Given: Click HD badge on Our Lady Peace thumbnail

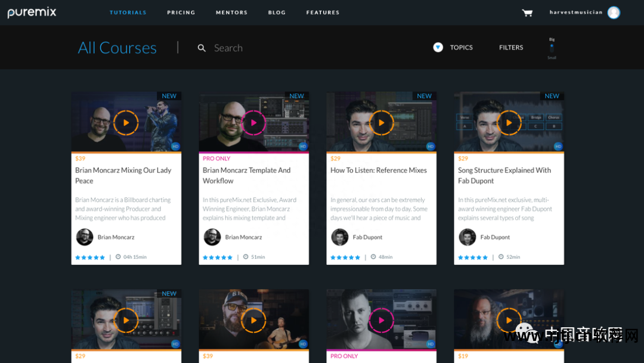Looking at the screenshot, I should 175,146.
